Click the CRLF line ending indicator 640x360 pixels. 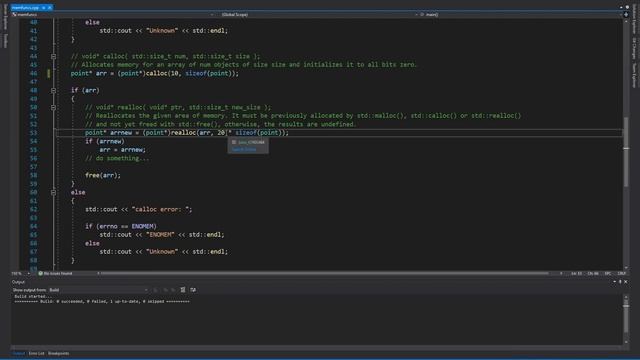click(622, 273)
